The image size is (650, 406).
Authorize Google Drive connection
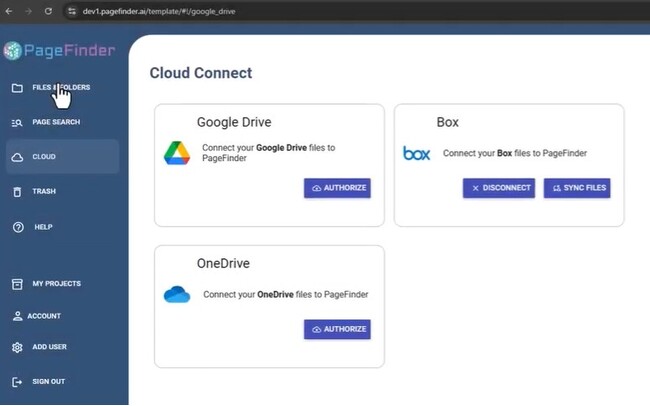(337, 188)
